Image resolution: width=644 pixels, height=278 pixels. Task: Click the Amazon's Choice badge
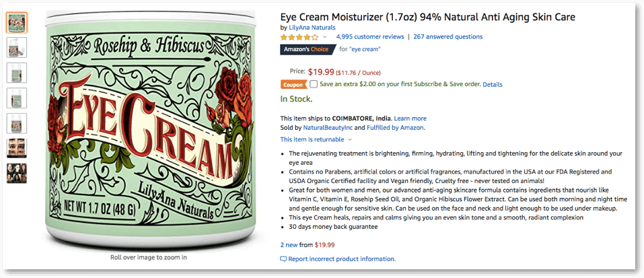[308, 49]
